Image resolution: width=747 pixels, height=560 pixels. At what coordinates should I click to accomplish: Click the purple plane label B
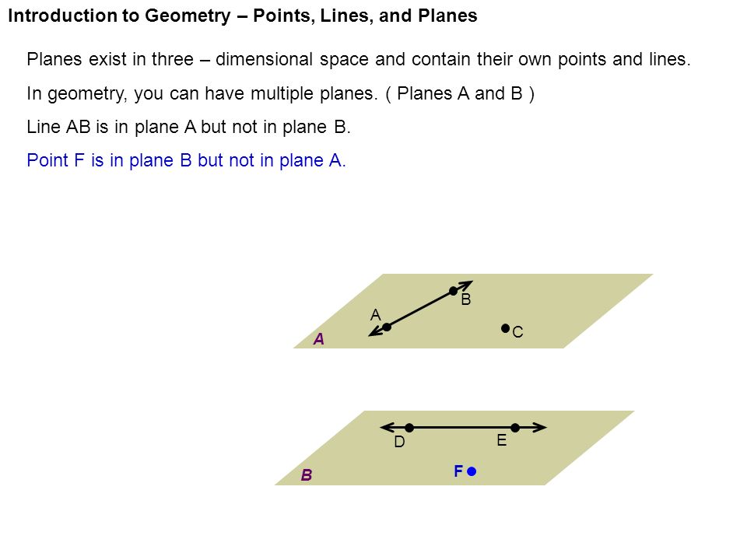click(307, 474)
